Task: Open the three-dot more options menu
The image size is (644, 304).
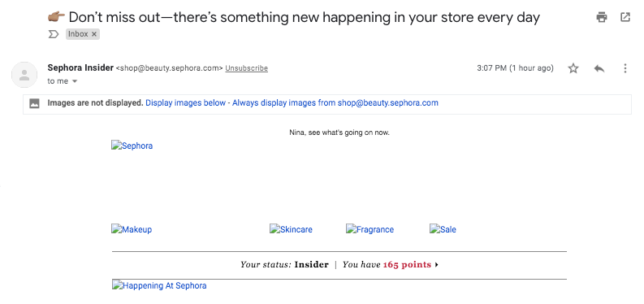Action: (x=625, y=68)
